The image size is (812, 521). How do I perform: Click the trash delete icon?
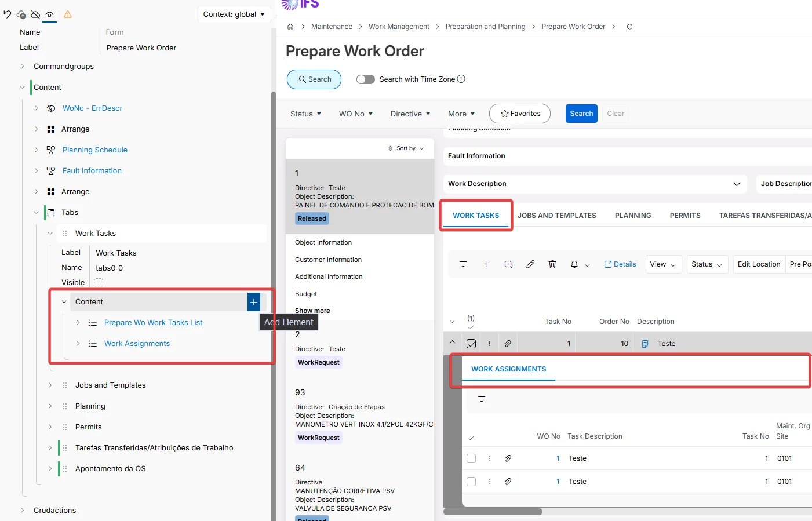pos(552,264)
